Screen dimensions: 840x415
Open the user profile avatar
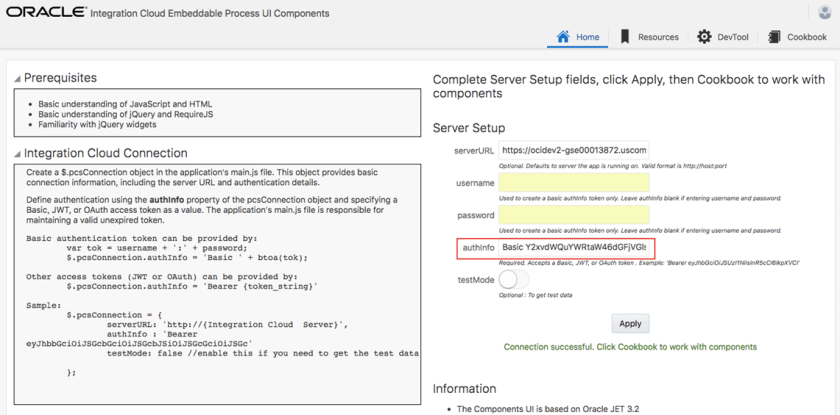[825, 12]
